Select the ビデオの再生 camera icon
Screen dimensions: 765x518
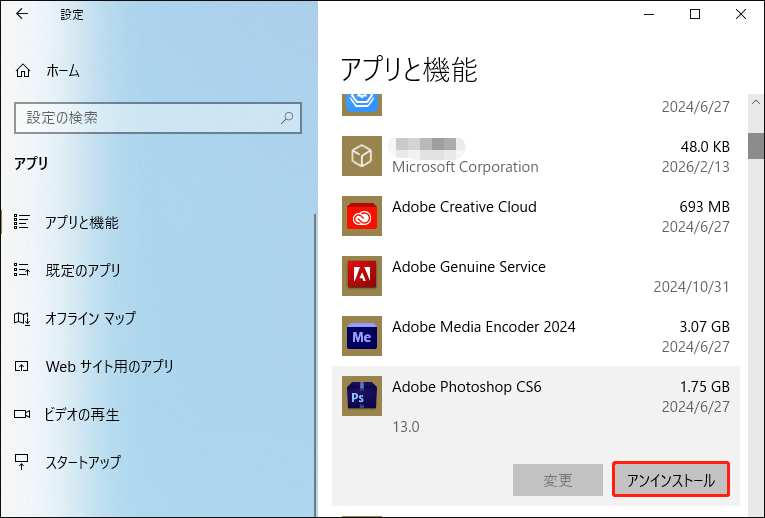point(21,414)
